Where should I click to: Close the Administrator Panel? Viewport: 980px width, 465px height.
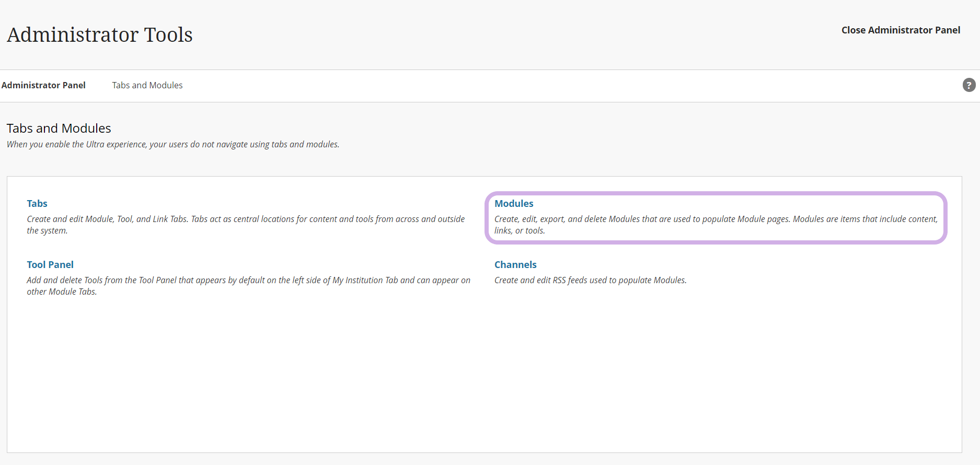900,30
